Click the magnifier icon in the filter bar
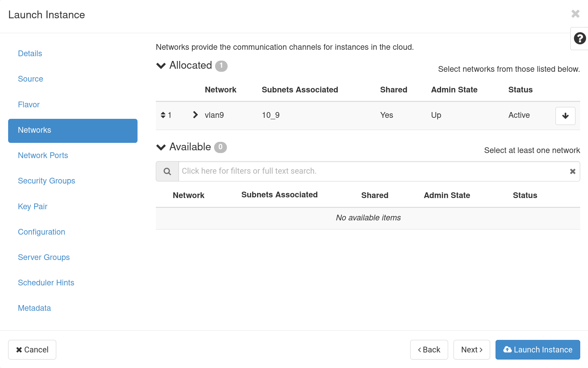This screenshot has width=588, height=368. click(x=167, y=171)
